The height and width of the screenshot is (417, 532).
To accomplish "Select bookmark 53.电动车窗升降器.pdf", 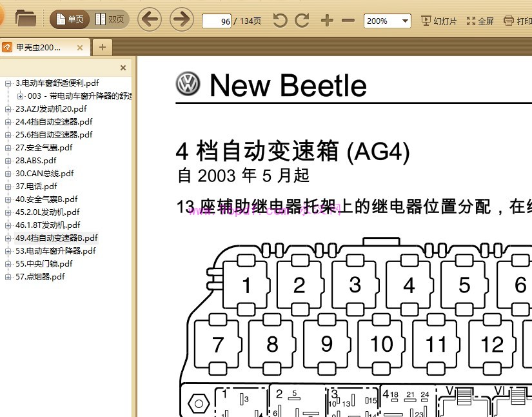I will coord(55,251).
